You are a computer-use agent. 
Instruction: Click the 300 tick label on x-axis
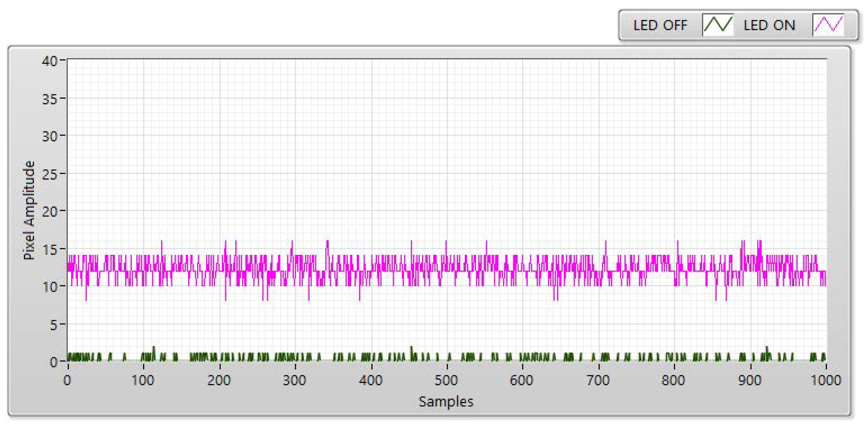[294, 380]
